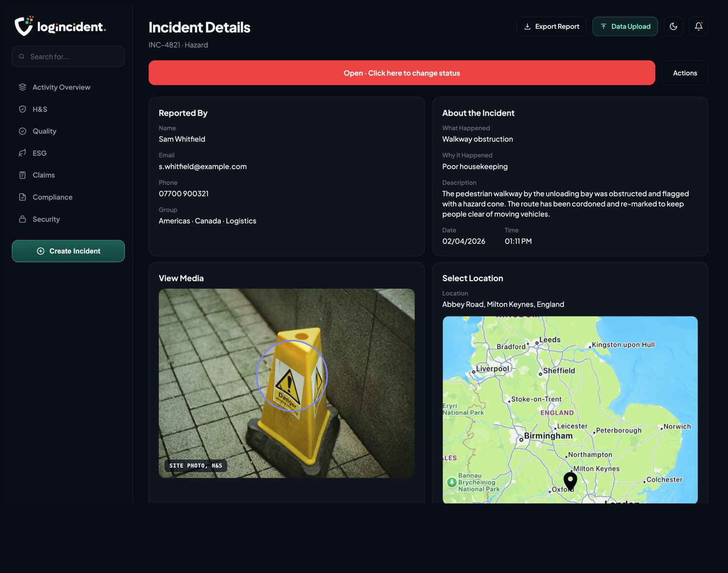Click Poor housekeeping text

(475, 167)
